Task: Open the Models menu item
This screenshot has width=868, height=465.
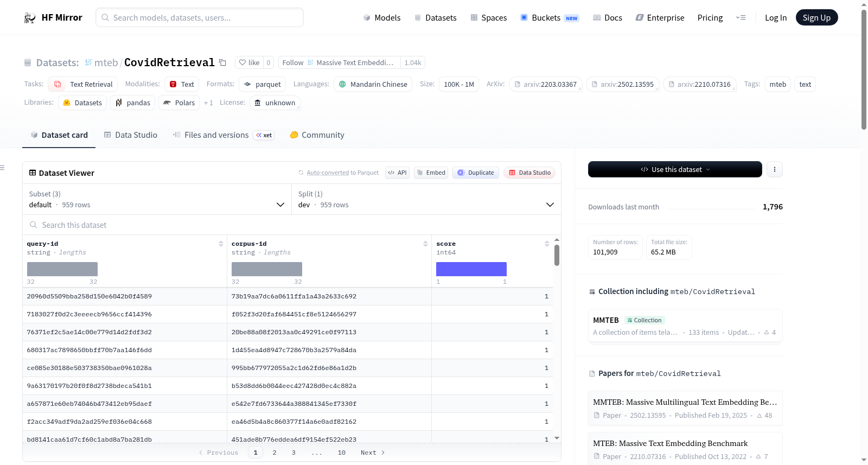Action: [382, 18]
